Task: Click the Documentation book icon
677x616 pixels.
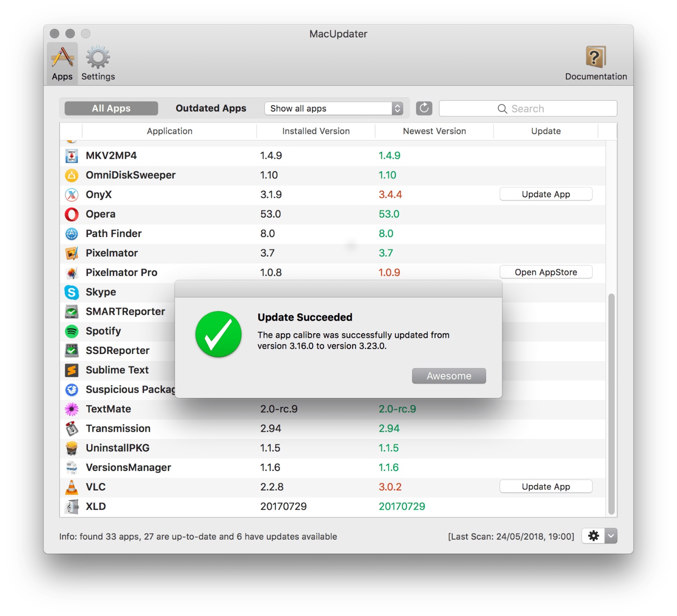Action: 595,57
